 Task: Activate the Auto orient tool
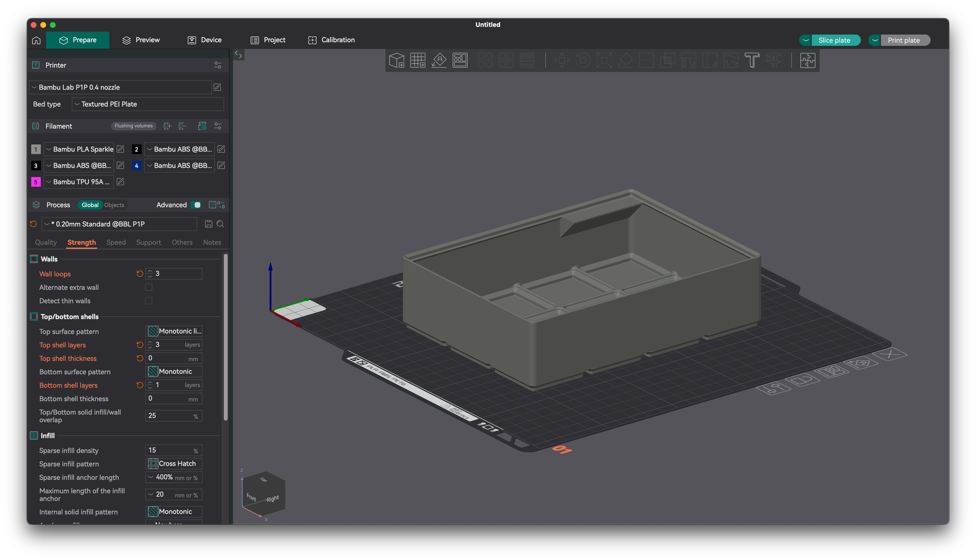439,60
